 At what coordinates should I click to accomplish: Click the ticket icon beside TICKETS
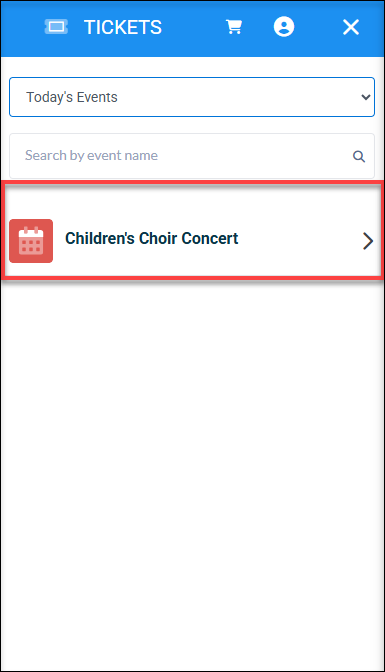coord(56,27)
